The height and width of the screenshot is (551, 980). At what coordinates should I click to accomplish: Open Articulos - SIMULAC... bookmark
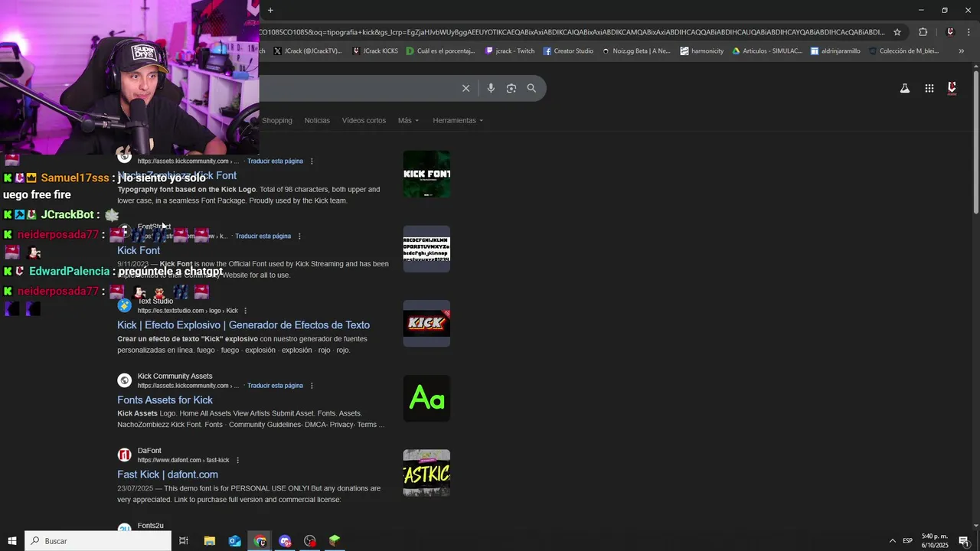(x=767, y=51)
